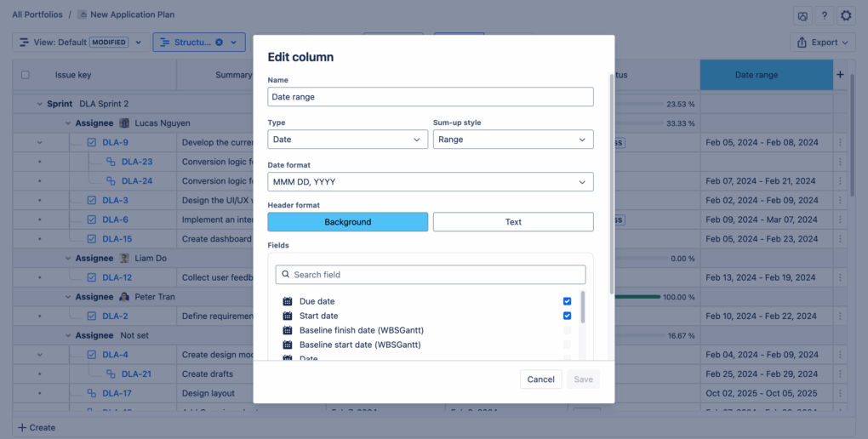The image size is (868, 439).
Task: Click the feedback icon beside the help button
Action: (802, 16)
